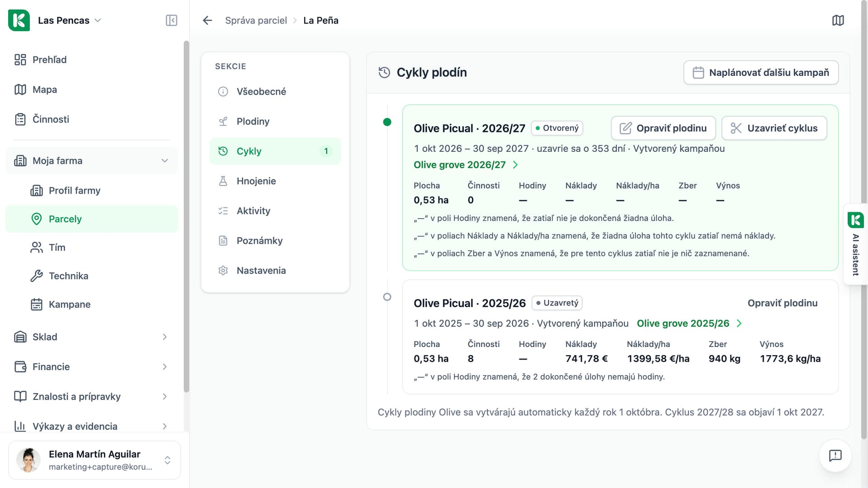The height and width of the screenshot is (488, 868).
Task: Expand the Financie section
Action: click(92, 366)
